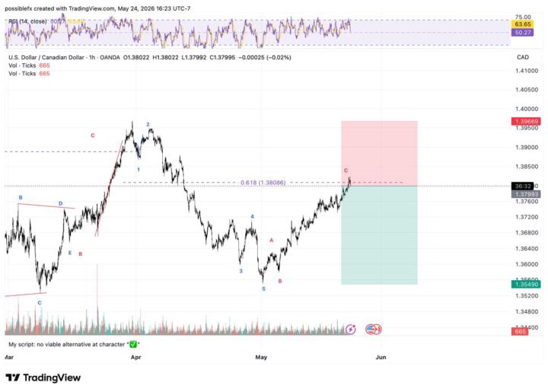
Task: Click the blue wave label 4
Action: pos(253,217)
